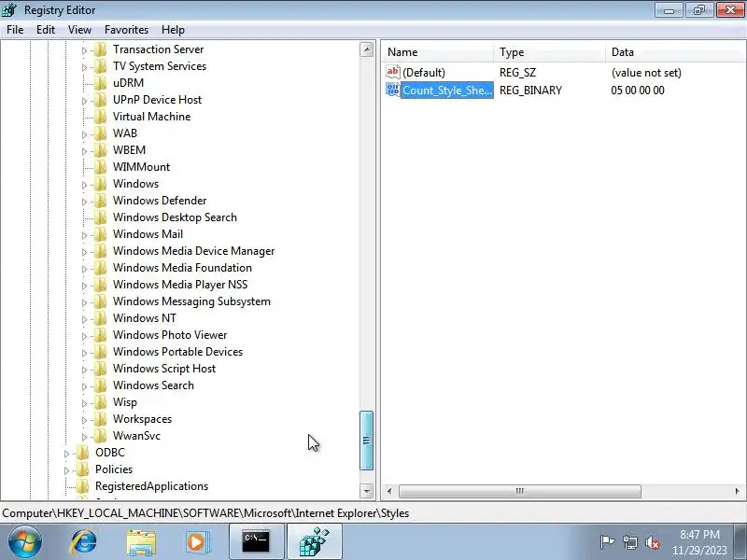Click the tree pane vertical scrollbar thumb

366,441
